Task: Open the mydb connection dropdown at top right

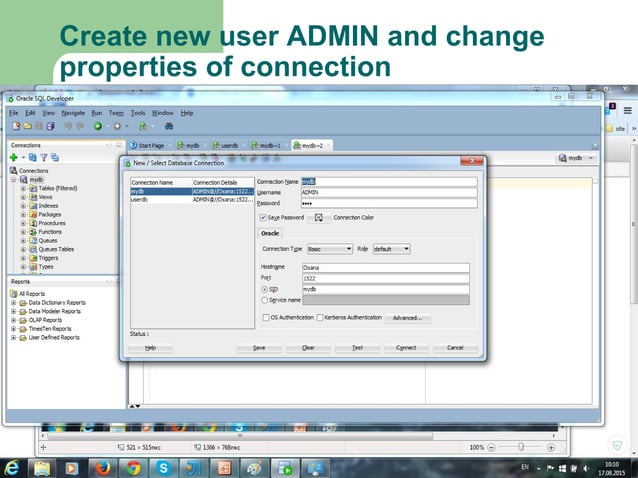Action: pos(576,158)
